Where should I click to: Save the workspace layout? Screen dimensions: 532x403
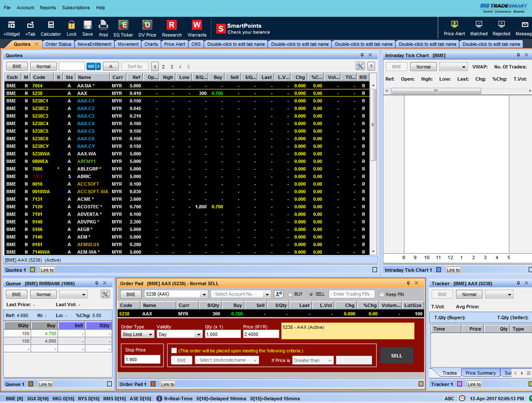tap(87, 28)
